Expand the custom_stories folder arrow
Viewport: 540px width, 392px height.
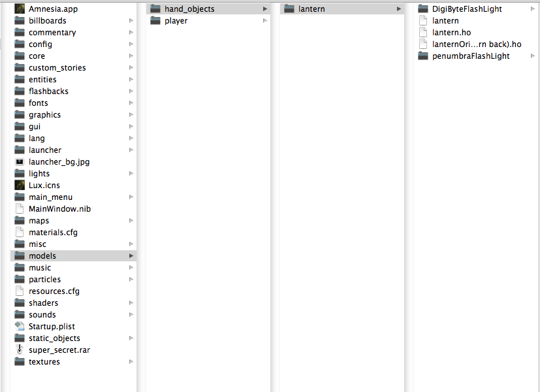pyautogui.click(x=131, y=68)
